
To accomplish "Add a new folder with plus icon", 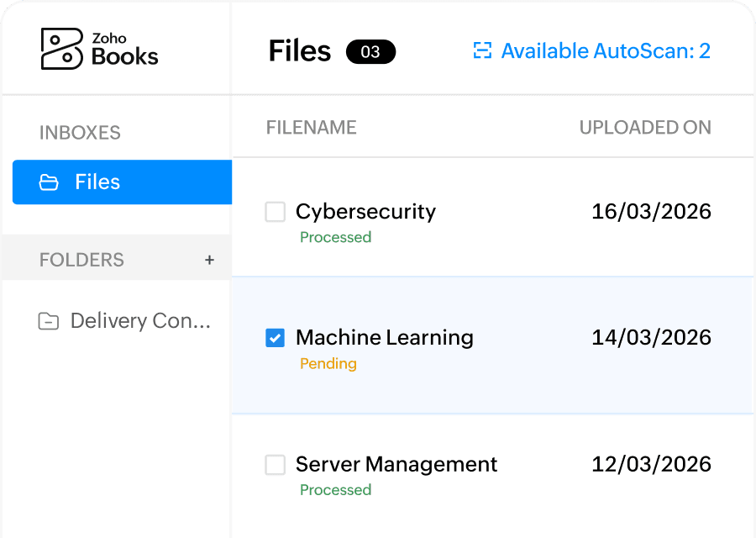I will coord(209,260).
